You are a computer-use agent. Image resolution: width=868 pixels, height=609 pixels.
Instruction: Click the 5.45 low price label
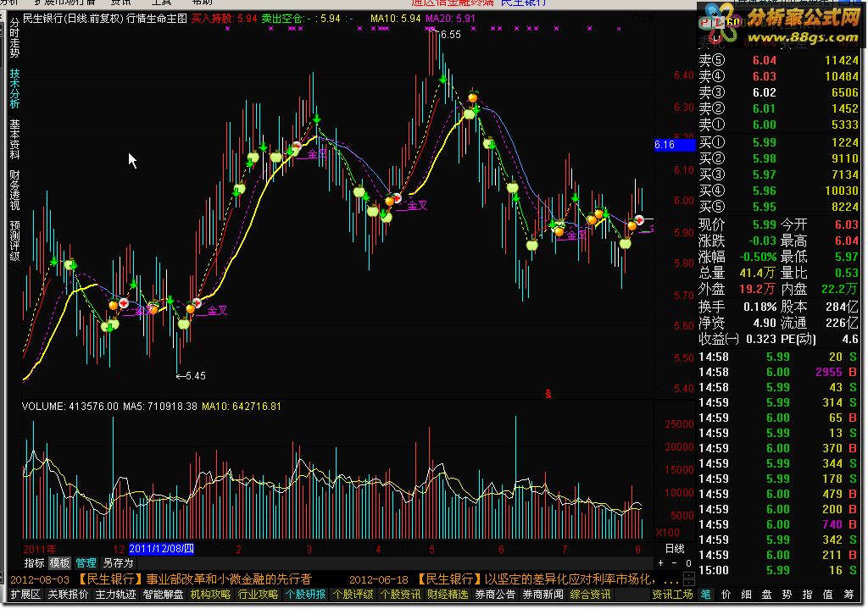[195, 376]
